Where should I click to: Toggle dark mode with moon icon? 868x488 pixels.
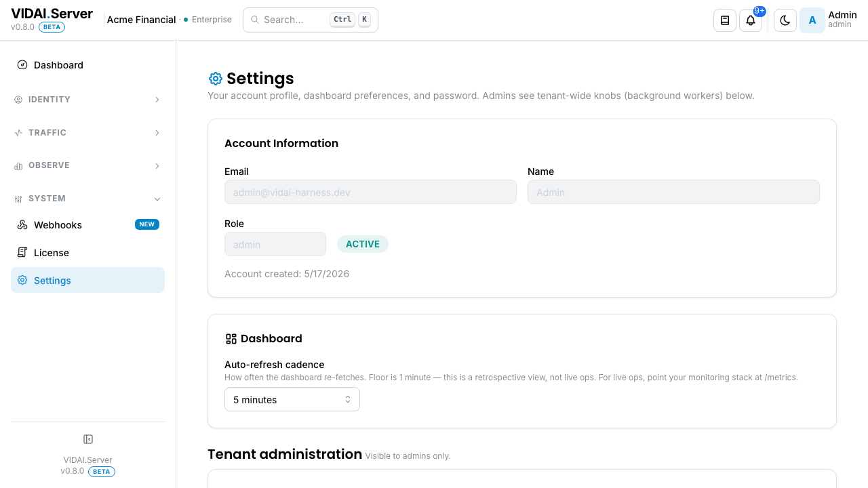tap(785, 20)
